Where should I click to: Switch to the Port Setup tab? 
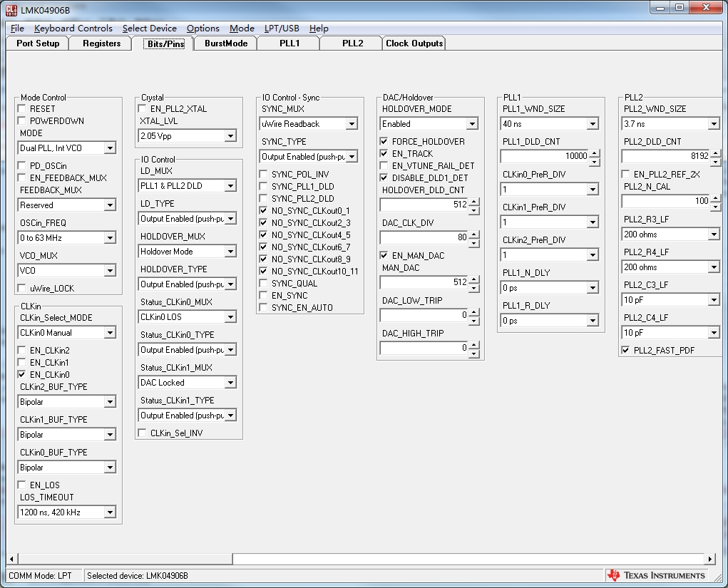tap(38, 43)
